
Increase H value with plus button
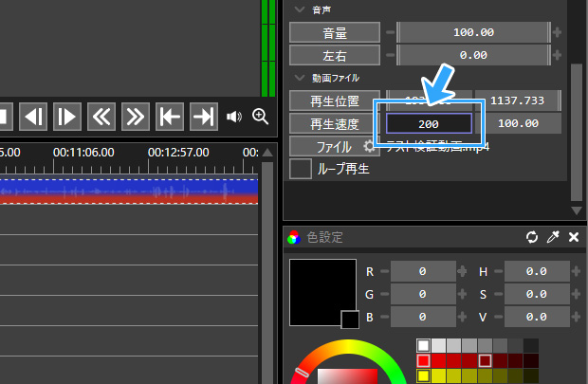(x=576, y=271)
